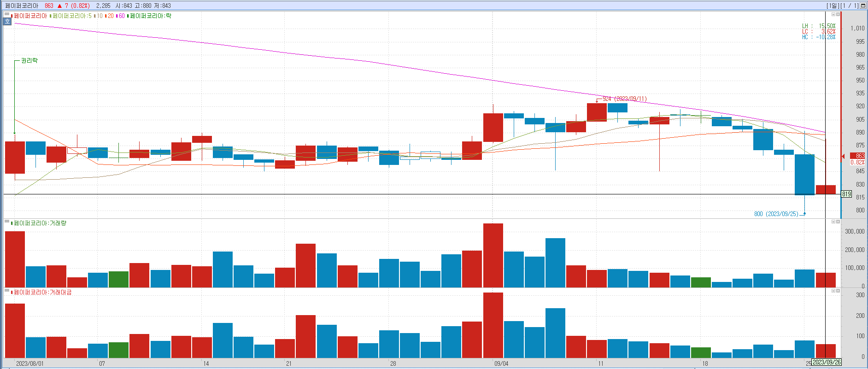The height and width of the screenshot is (369, 868).
Task: Maximize the price chart pane
Action: pos(833,15)
